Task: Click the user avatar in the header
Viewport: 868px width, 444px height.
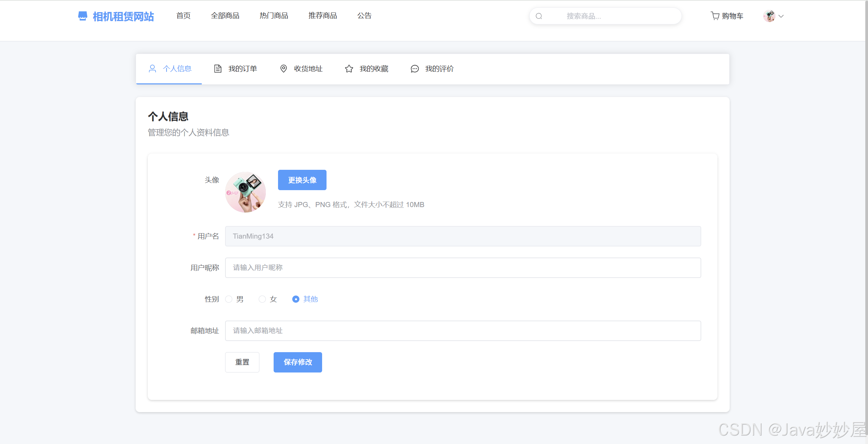Action: coord(769,16)
